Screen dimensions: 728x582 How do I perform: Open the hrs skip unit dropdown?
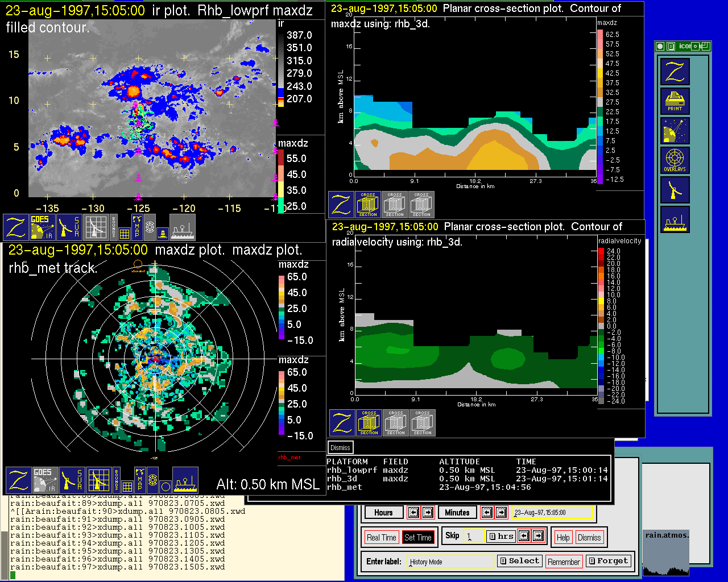(500, 536)
